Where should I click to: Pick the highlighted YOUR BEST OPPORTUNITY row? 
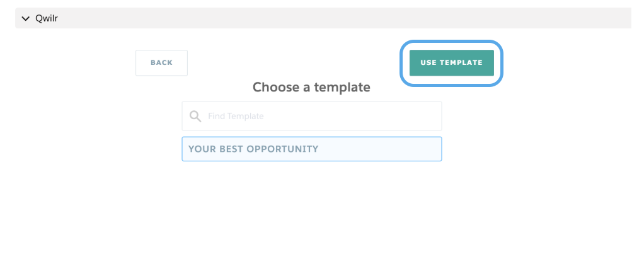click(312, 149)
